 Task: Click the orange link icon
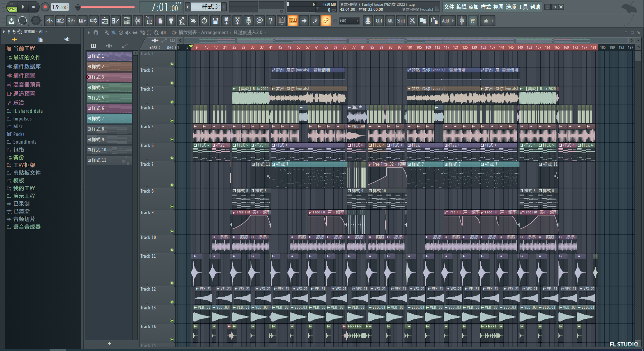click(x=326, y=21)
